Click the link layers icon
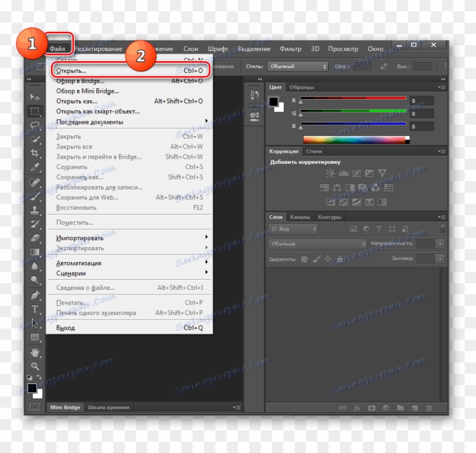 [342, 408]
